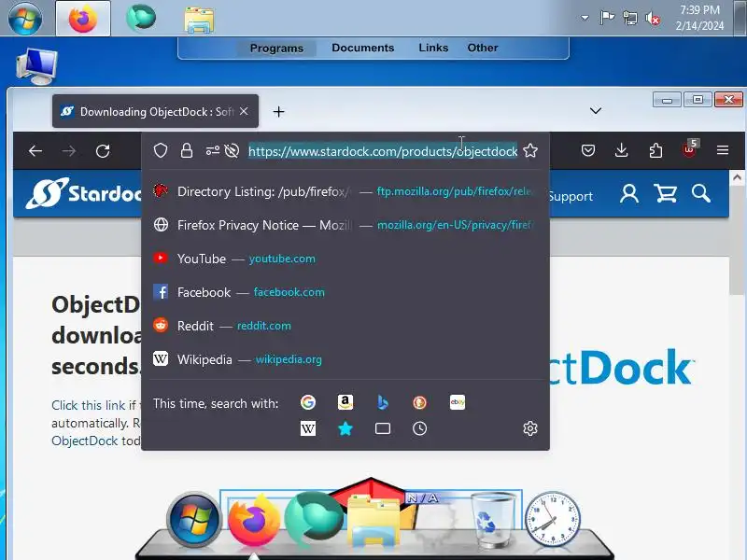
Task: Search this time with Wikipedia icon
Action: [x=308, y=428]
